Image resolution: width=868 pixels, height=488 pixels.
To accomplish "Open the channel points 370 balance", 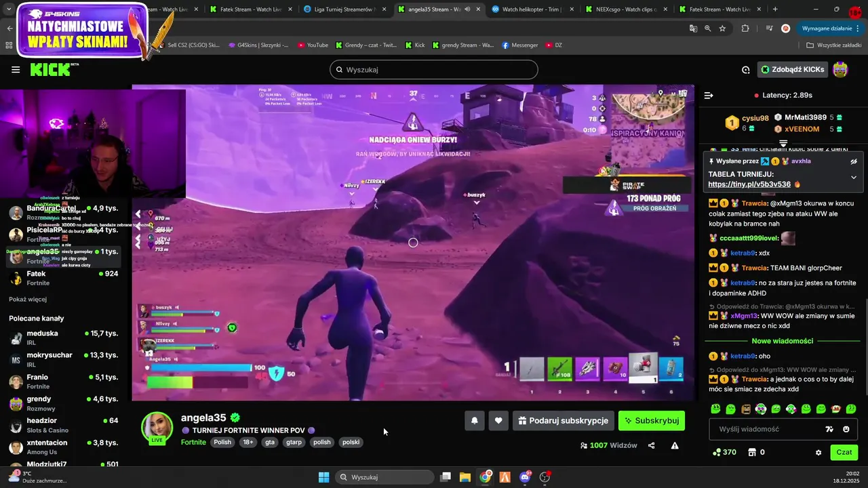I will pos(724,452).
